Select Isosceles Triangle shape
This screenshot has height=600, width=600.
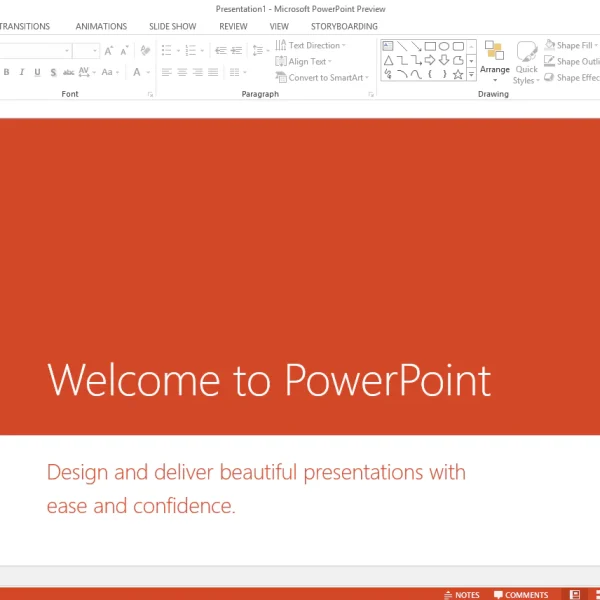388,60
